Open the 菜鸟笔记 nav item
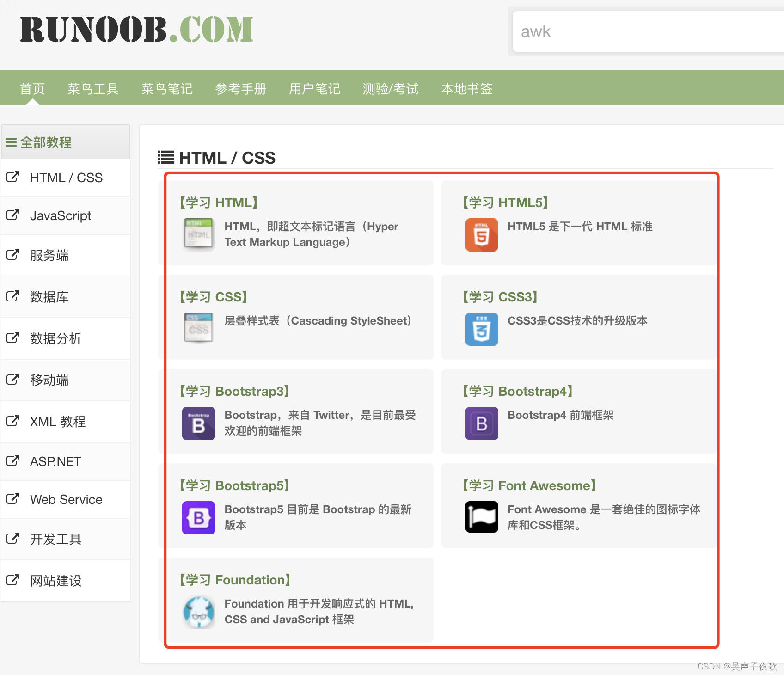784x675 pixels. coord(167,89)
